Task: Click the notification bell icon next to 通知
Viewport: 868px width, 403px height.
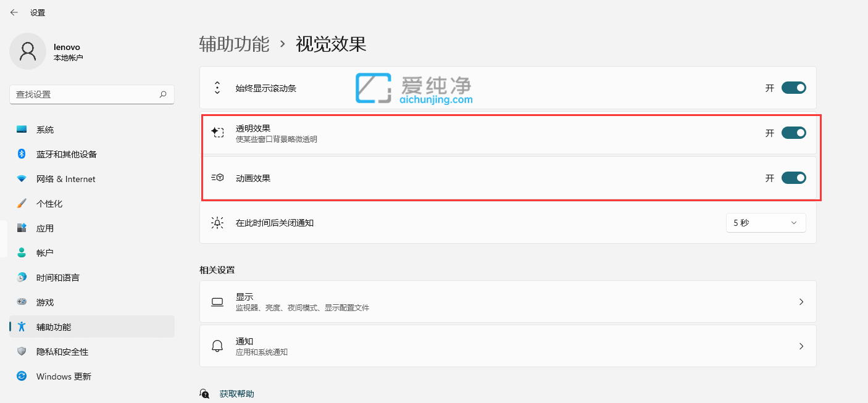Action: point(217,346)
